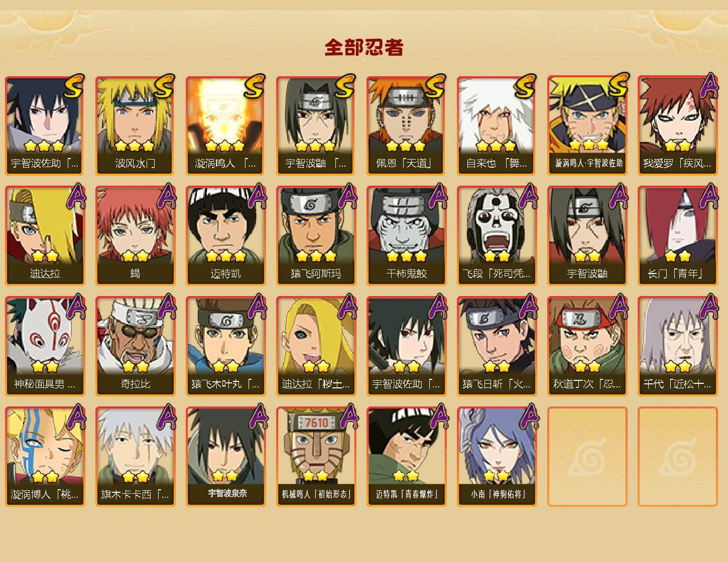The image size is (728, 562).
Task: Click the 全部忍者 section title
Action: [x=364, y=47]
